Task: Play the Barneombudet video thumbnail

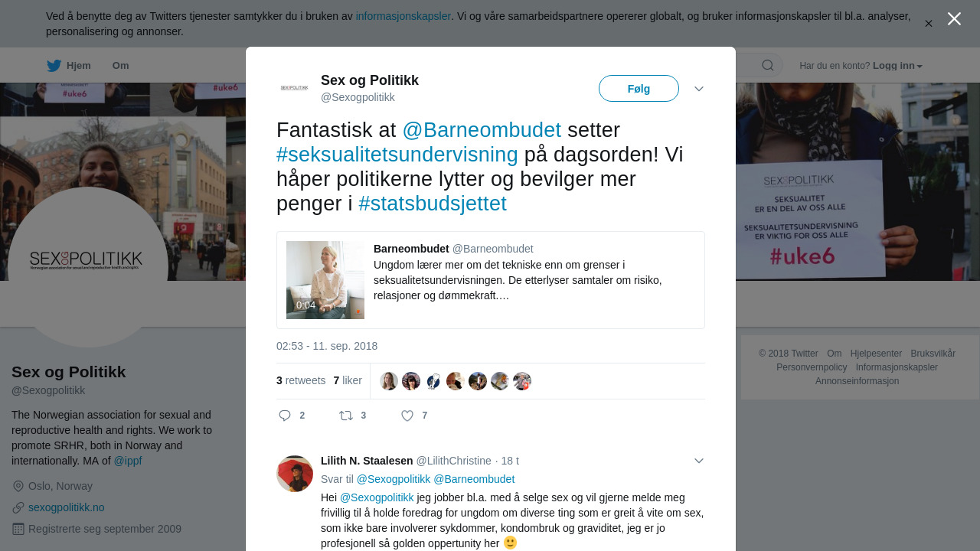Action: pos(325,280)
